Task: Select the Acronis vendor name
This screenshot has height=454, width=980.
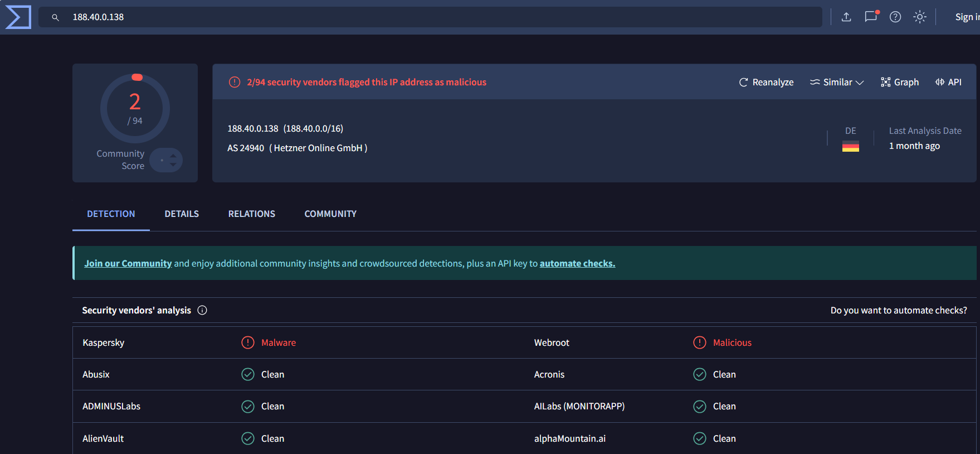Action: click(x=549, y=374)
